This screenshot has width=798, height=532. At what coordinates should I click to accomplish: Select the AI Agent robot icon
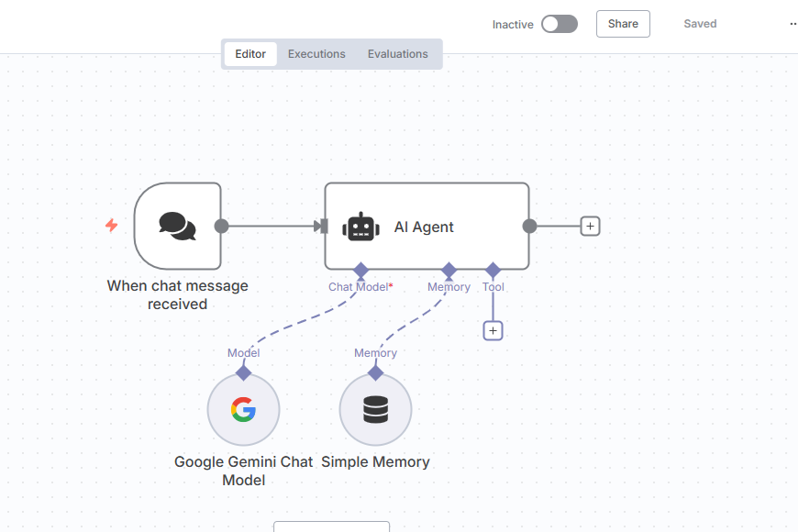pyautogui.click(x=361, y=227)
